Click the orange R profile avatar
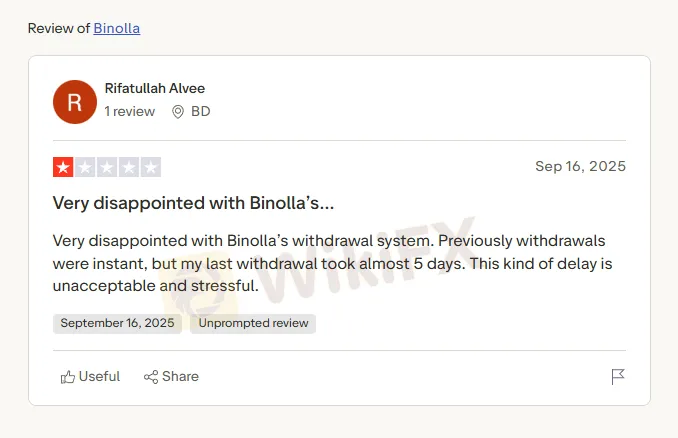The height and width of the screenshot is (438, 678). (x=74, y=101)
